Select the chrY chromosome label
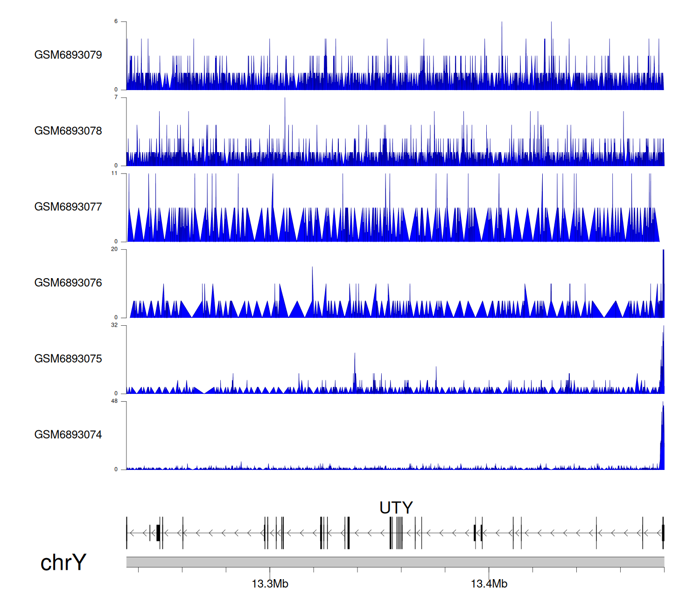 [x=63, y=562]
